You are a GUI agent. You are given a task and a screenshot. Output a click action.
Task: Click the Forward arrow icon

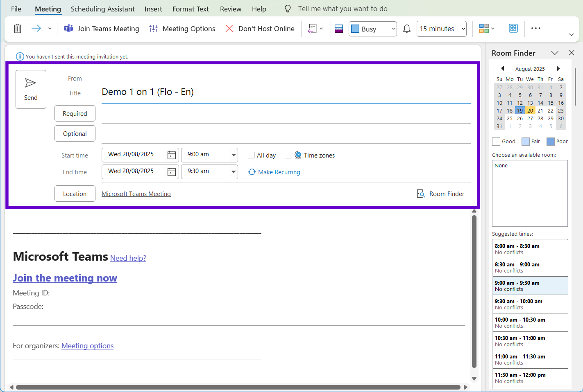pos(36,28)
